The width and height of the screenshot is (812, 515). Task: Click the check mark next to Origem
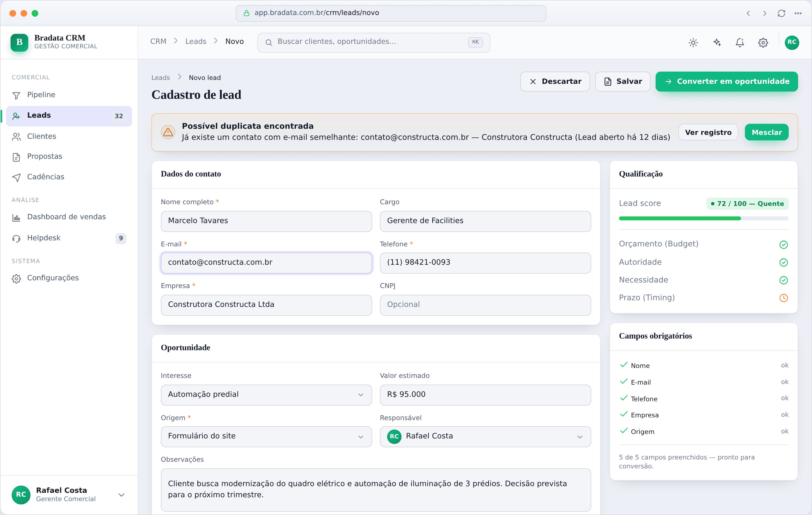(623, 431)
